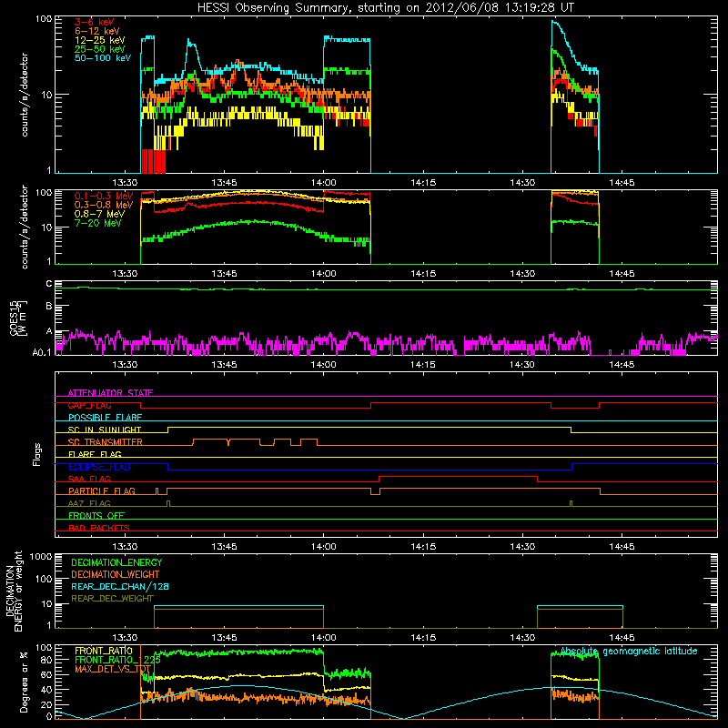
Task: Click the A4Z_FLAG label
Action: pyautogui.click(x=89, y=503)
